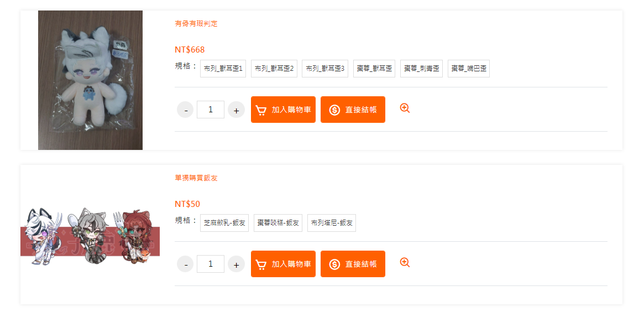Increase quantity of the NT$668 plush doll
The width and height of the screenshot is (644, 322).
coord(236,110)
